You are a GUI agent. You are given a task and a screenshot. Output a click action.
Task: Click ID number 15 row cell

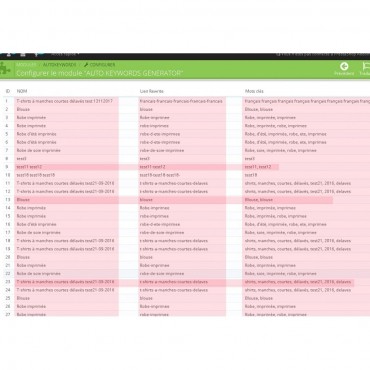(8, 216)
